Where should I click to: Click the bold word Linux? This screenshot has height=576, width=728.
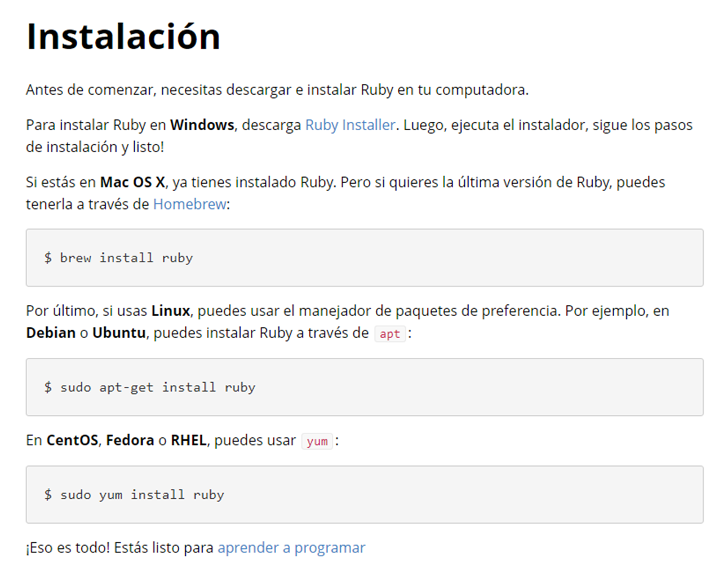170,311
